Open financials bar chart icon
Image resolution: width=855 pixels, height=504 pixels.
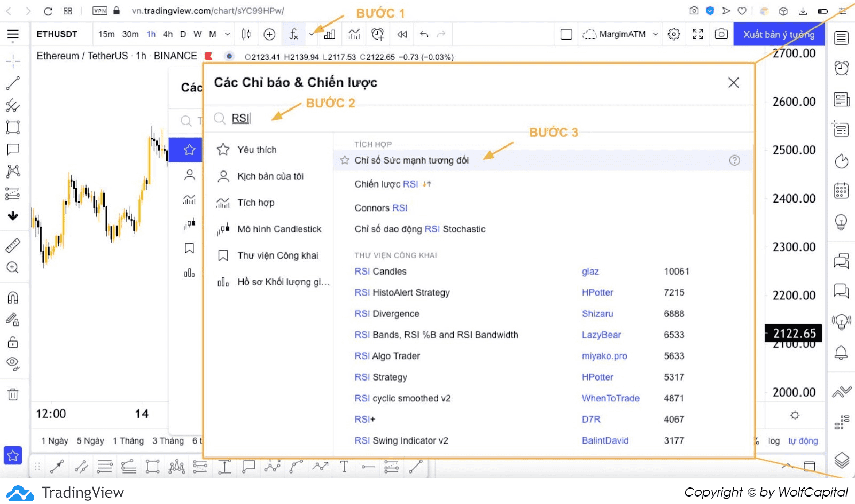(x=330, y=34)
